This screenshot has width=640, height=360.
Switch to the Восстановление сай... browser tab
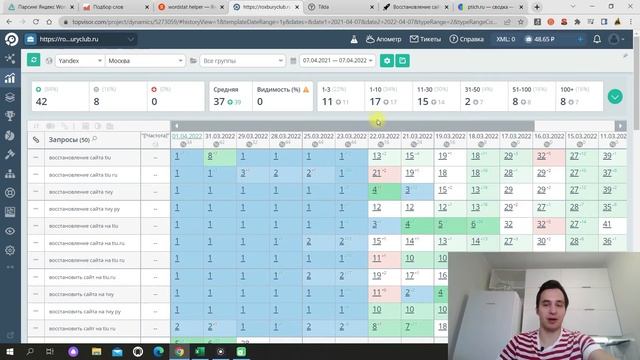tap(416, 7)
